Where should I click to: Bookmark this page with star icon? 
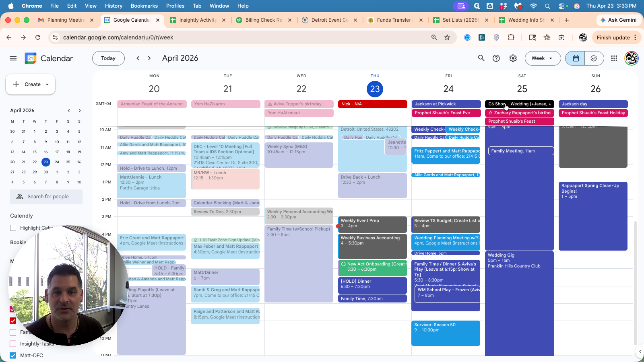[447, 37]
